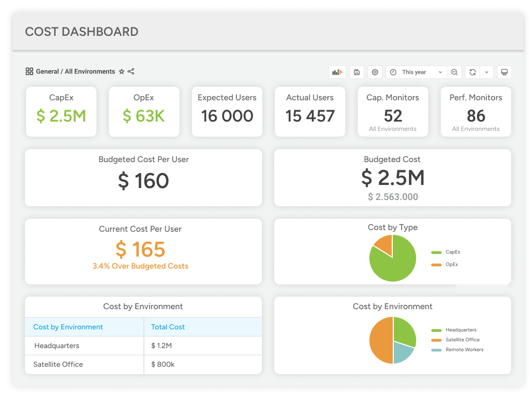Click the orange OpEx pie slice
The image size is (532, 399).
[385, 244]
